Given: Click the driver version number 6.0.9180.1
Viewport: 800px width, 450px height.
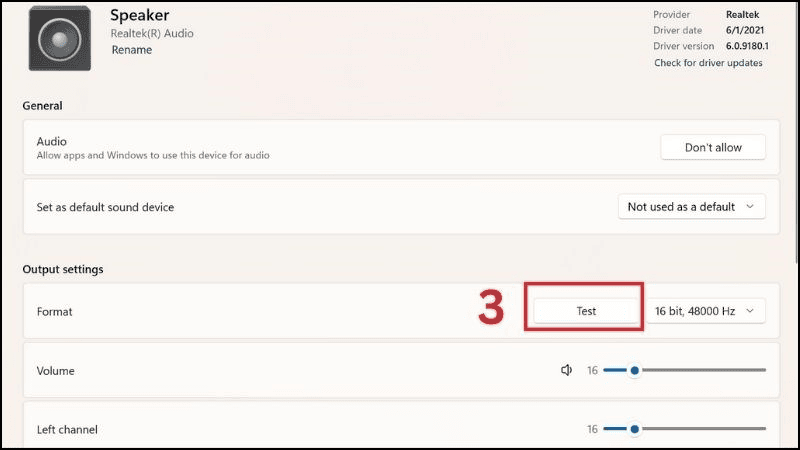Looking at the screenshot, I should (x=743, y=46).
